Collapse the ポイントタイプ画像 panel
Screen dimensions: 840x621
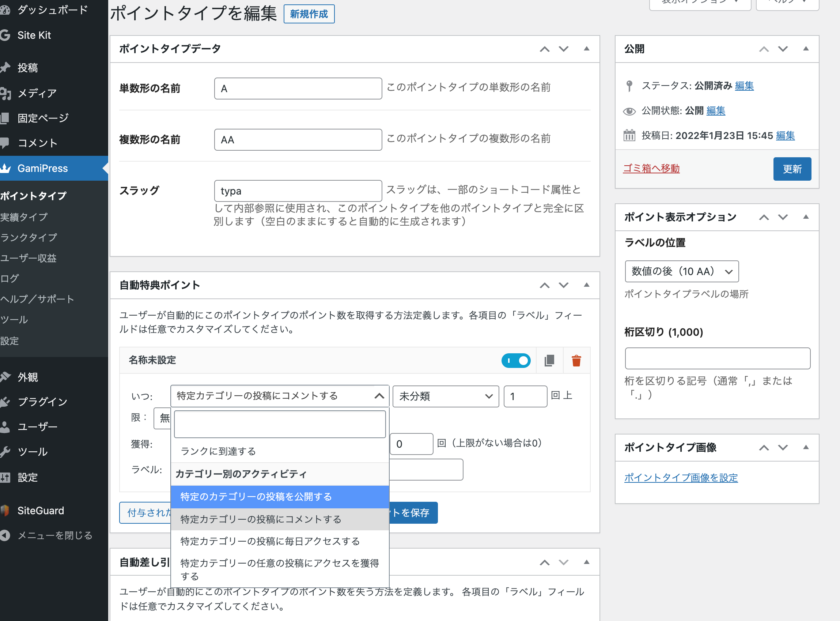pyautogui.click(x=806, y=447)
